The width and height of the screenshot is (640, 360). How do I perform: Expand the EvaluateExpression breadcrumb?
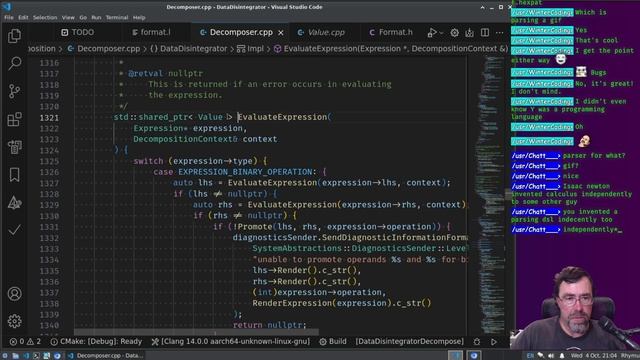coord(391,49)
